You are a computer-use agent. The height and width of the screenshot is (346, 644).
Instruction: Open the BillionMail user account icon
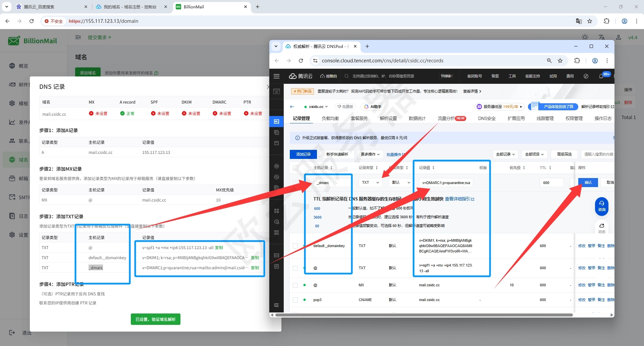(619, 37)
